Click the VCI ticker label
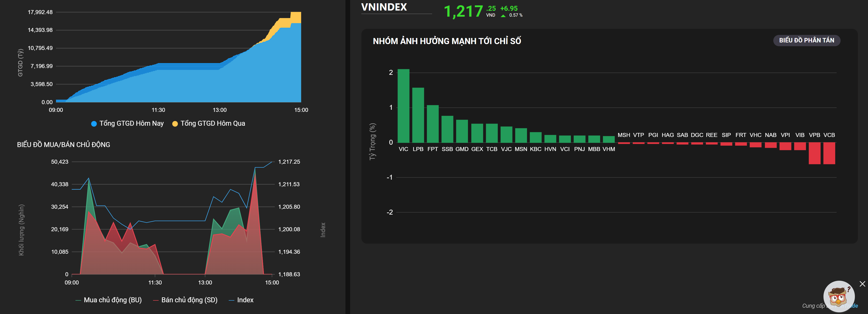868x314 pixels. point(565,149)
